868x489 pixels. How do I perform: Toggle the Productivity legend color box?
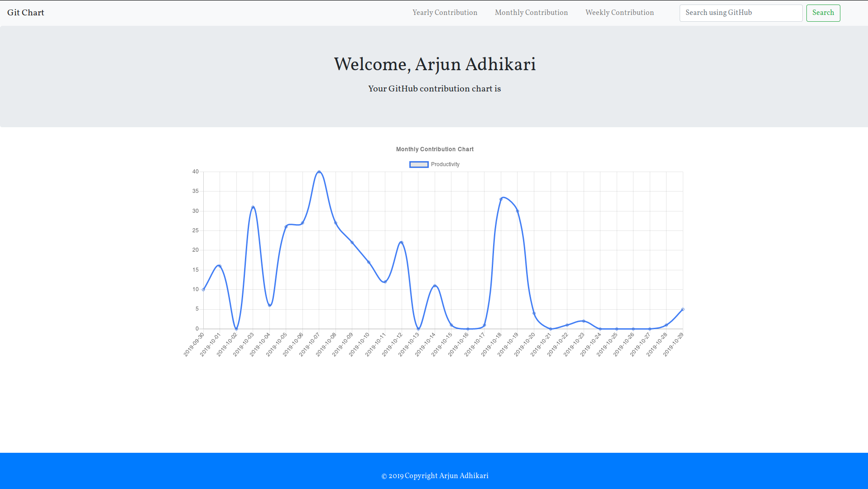419,164
